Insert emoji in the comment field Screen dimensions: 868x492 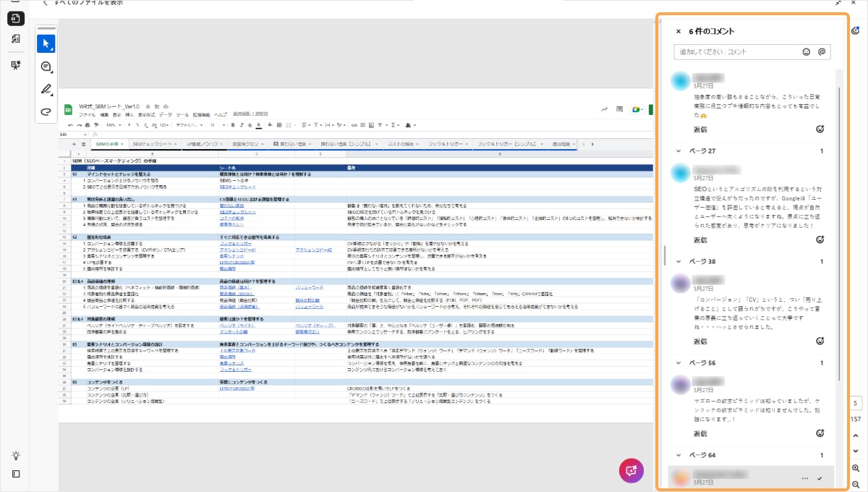coord(807,52)
